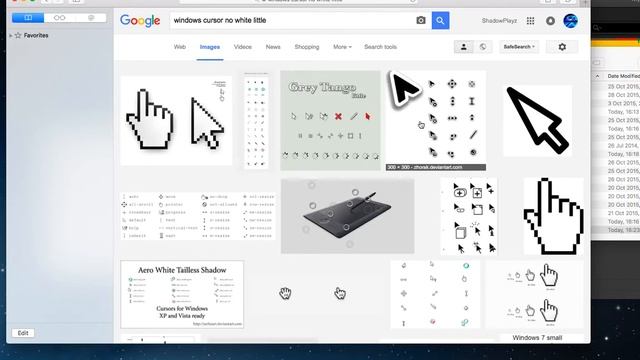The image size is (640, 360).
Task: Open the CSS cursor names table image
Action: click(198, 216)
